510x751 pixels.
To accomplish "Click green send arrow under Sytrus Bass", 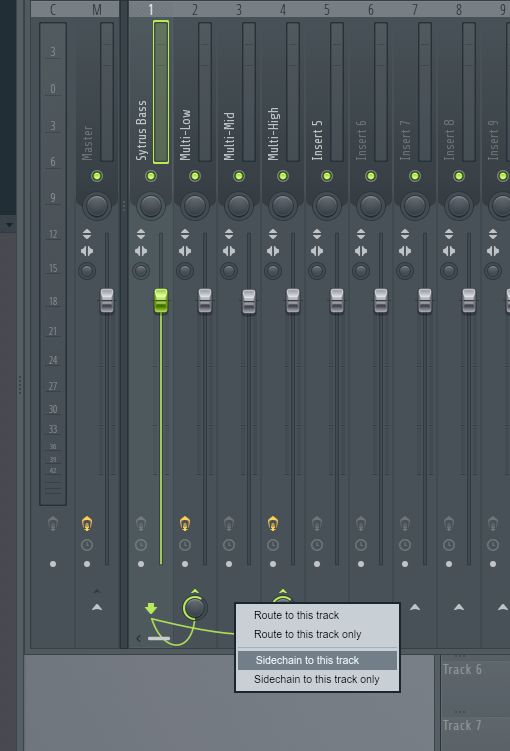I will (151, 608).
